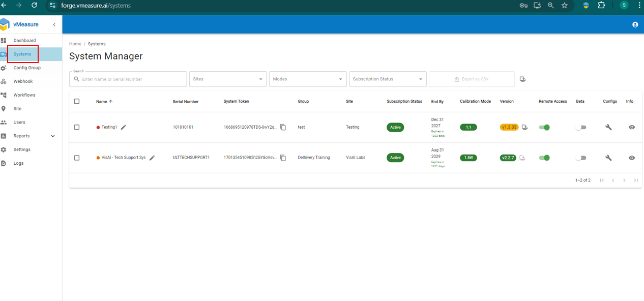Check the select-all checkbox in table header
Viewport: 644px width, 301px height.
pos(77,101)
